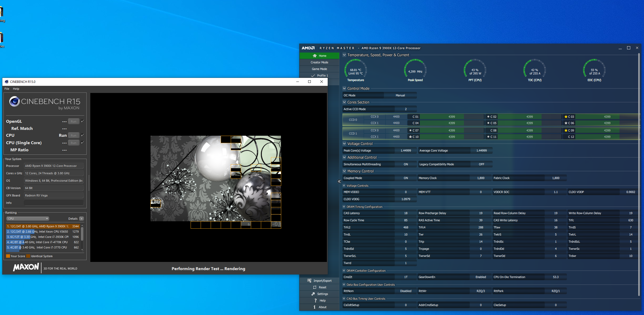Click the EDC (CPU) gauge dial

(594, 68)
